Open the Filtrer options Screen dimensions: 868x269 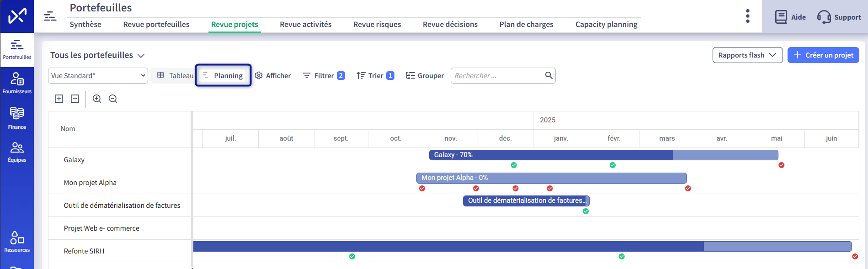pos(324,76)
